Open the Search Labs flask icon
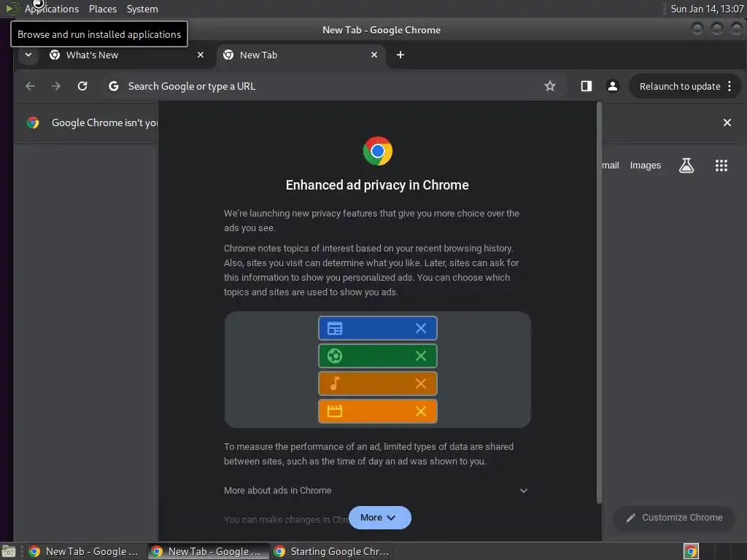Image resolution: width=747 pixels, height=560 pixels. [686, 166]
